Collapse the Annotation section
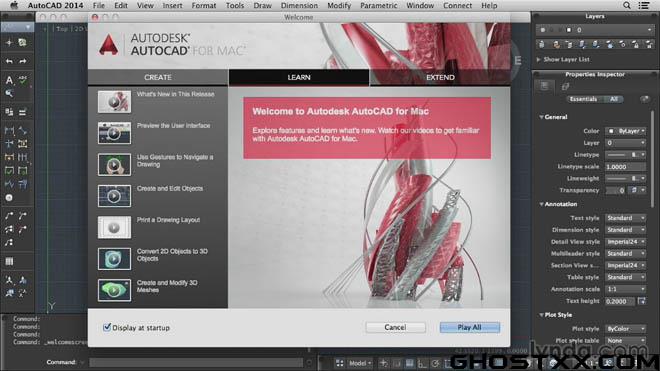Screen dimensions: 660x371 point(541,204)
